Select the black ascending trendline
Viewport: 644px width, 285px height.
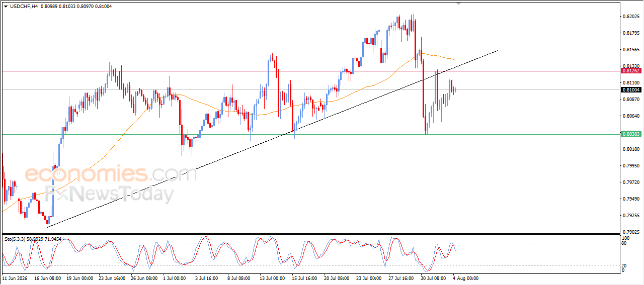point(272,139)
